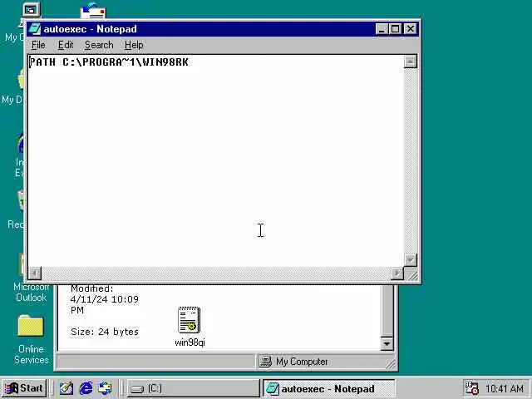Select the Online Services desktop folder

tap(31, 326)
